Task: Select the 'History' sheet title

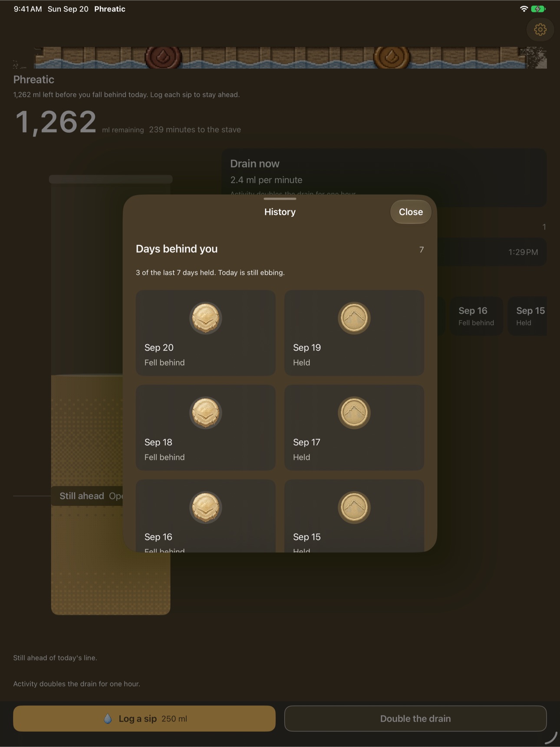Action: pos(280,212)
